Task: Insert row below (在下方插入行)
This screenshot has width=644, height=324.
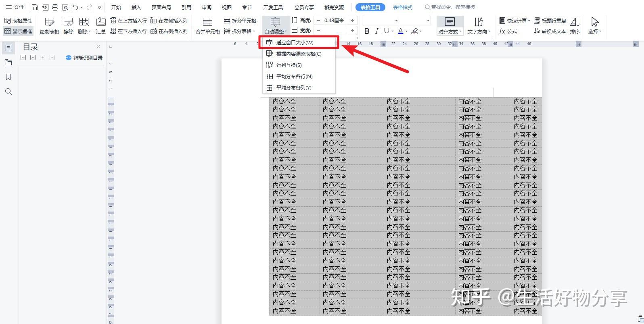Action: pos(129,31)
